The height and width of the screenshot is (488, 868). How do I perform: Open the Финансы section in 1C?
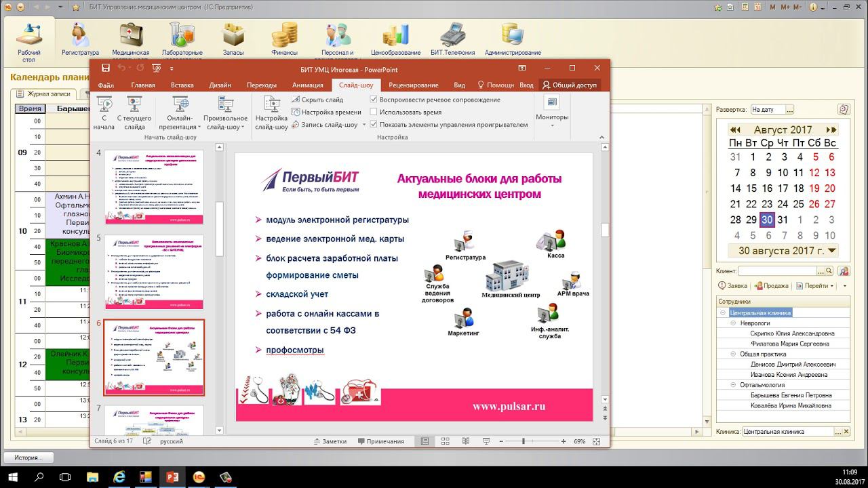pos(284,40)
